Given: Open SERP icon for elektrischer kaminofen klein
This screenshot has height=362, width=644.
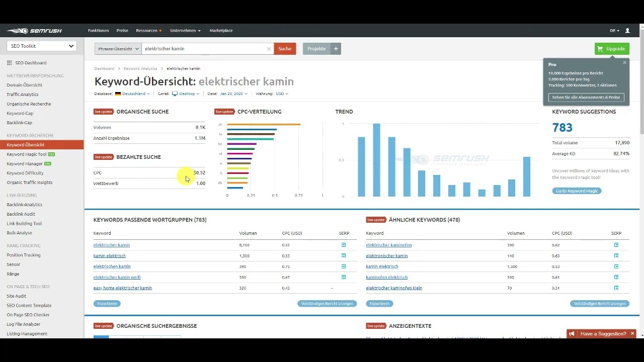Looking at the screenshot, I should tap(616, 288).
